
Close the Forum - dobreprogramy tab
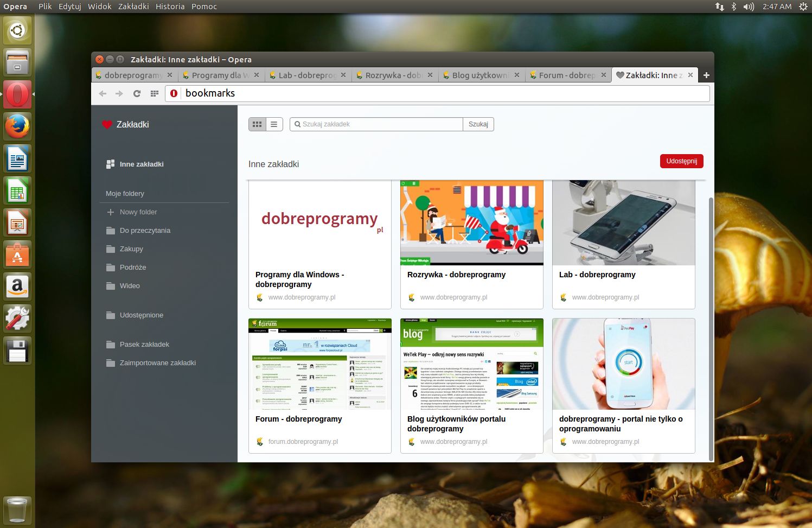point(604,75)
